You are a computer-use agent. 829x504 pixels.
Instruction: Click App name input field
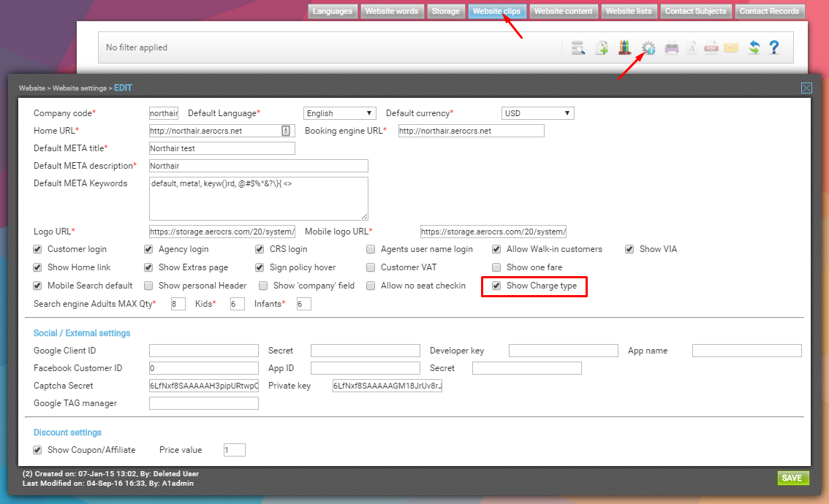point(747,351)
